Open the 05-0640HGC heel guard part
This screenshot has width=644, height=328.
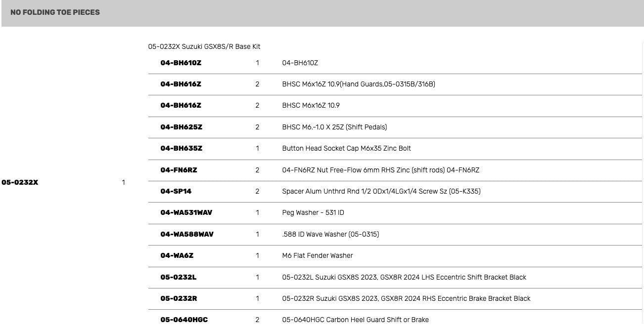click(x=184, y=320)
